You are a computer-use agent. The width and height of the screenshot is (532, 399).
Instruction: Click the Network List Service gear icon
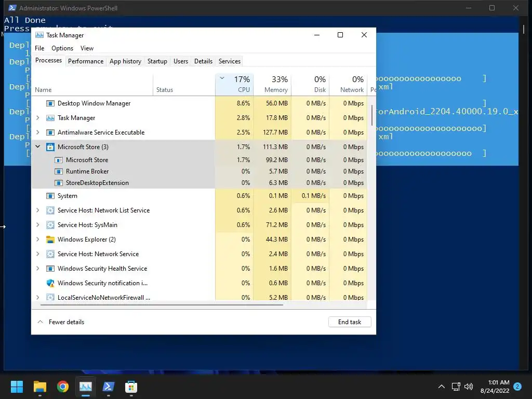(x=50, y=210)
